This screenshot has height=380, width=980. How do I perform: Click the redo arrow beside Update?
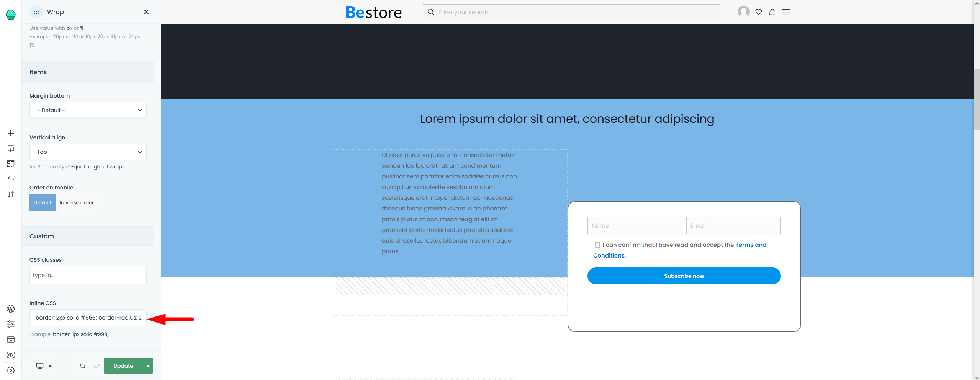[x=97, y=366]
